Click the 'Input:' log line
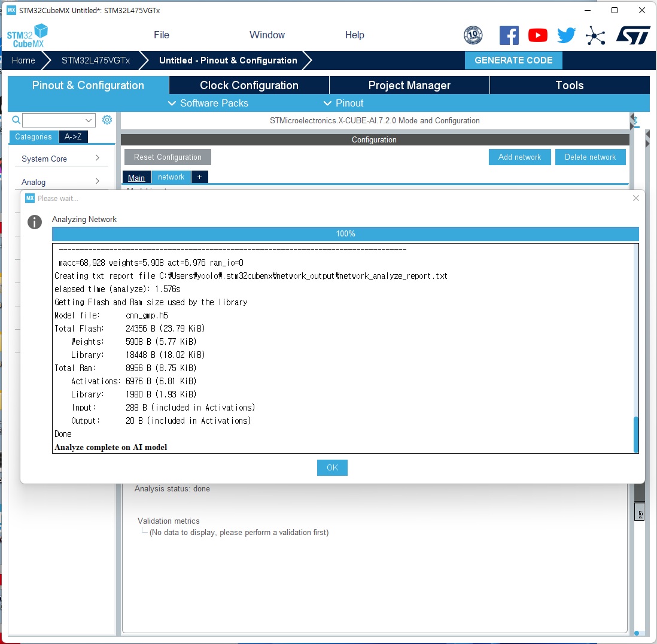This screenshot has width=657, height=644. click(x=163, y=407)
